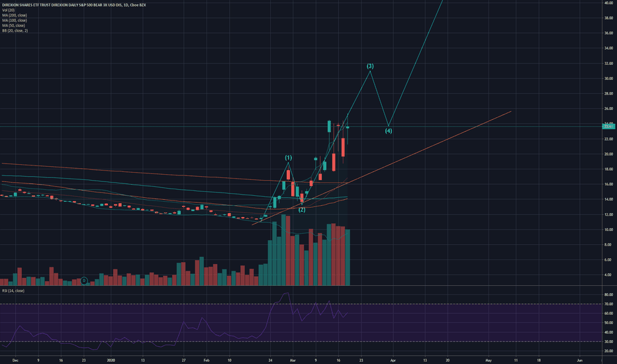Click the Dec label on time axis
The height and width of the screenshot is (364, 617).
(15, 360)
